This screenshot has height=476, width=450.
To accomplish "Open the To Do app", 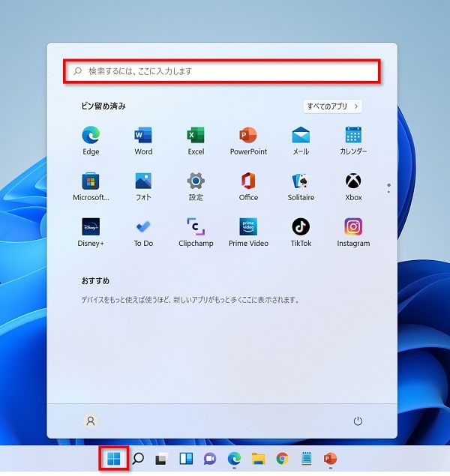I will pyautogui.click(x=143, y=232).
